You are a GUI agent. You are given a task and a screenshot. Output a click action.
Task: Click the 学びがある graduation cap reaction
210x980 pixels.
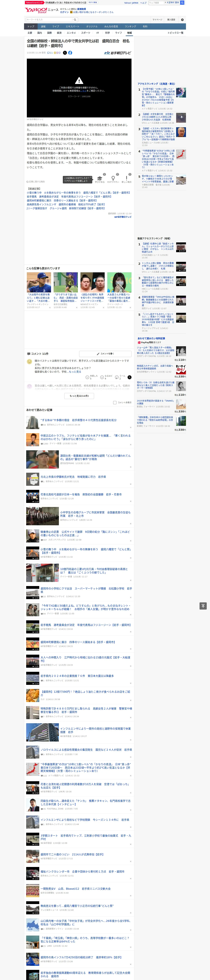pos(99,178)
